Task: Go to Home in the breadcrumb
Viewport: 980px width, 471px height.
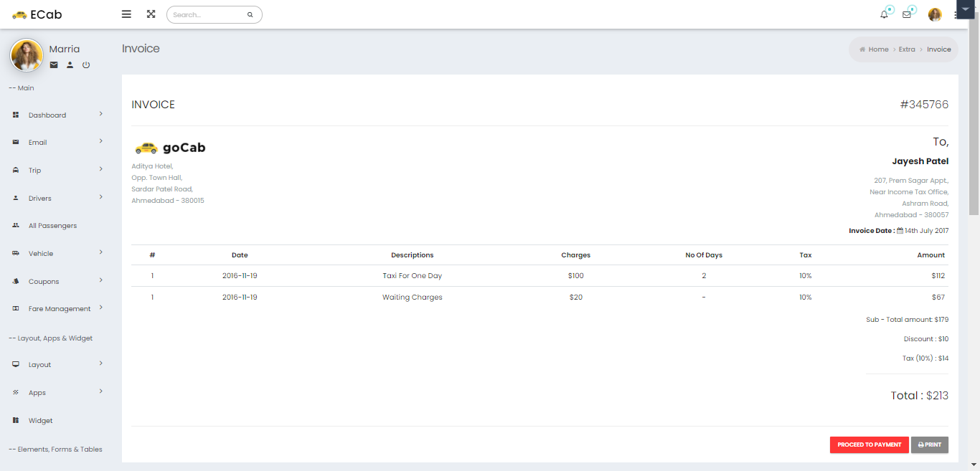Action: click(x=878, y=49)
